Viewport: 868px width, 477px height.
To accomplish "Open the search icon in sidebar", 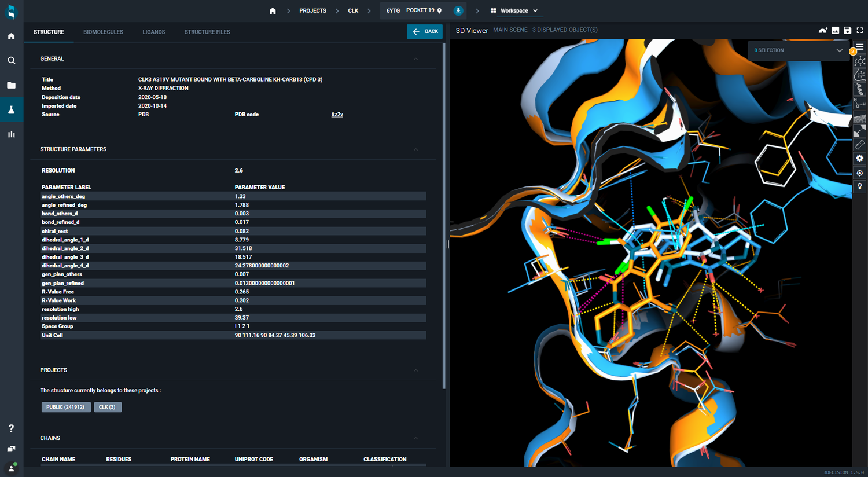I will [11, 60].
